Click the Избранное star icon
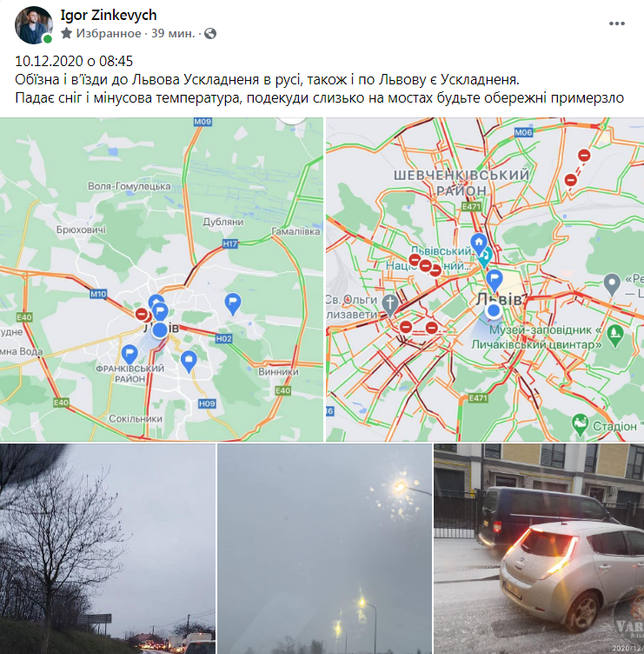 coord(66,33)
